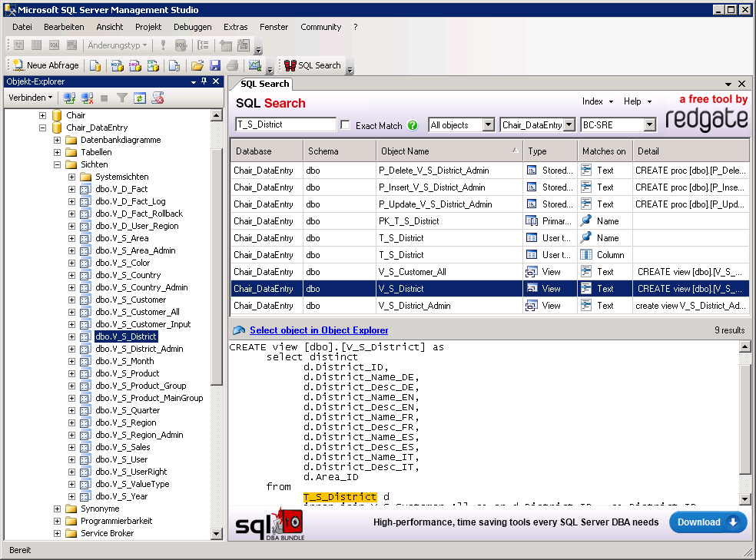This screenshot has height=560, width=756.
Task: Launch SQL Search from the toolbar
Action: 313,65
